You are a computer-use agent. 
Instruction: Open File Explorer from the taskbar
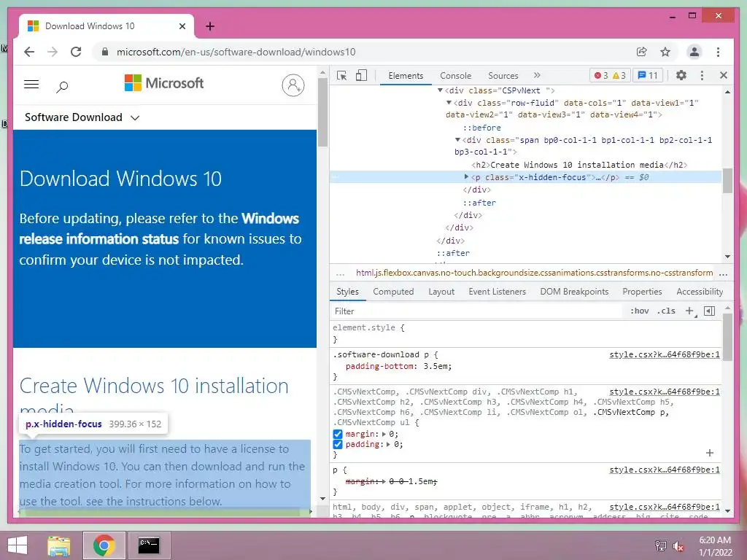tap(59, 545)
